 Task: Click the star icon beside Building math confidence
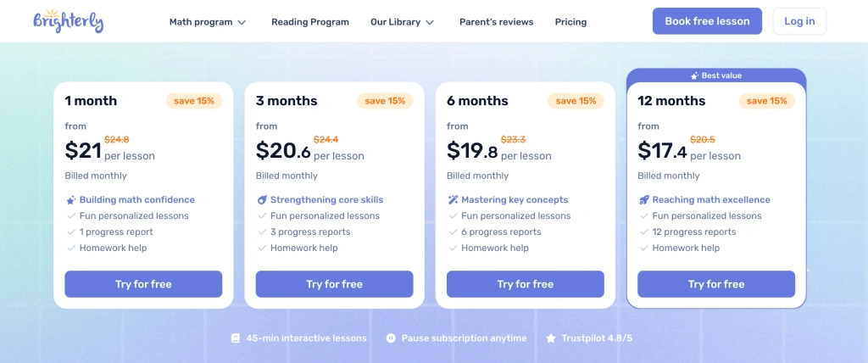point(71,200)
